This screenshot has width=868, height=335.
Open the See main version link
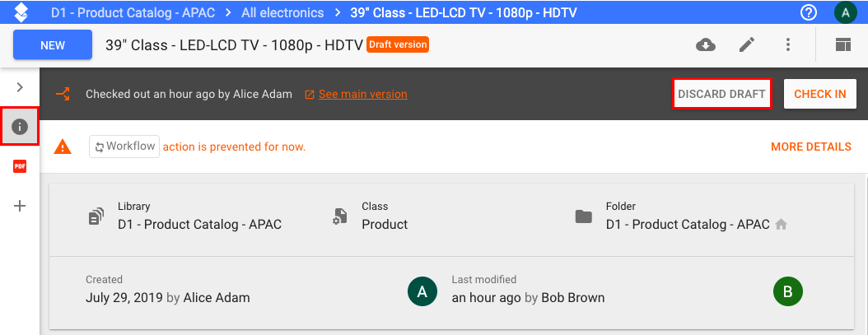click(362, 94)
